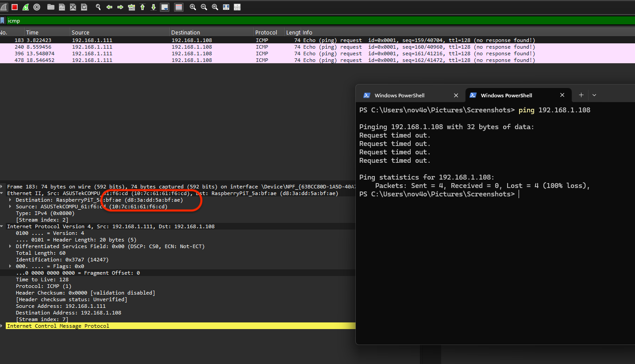635x364 pixels.
Task: Click the display filter bookmark icon
Action: pyautogui.click(x=3, y=21)
